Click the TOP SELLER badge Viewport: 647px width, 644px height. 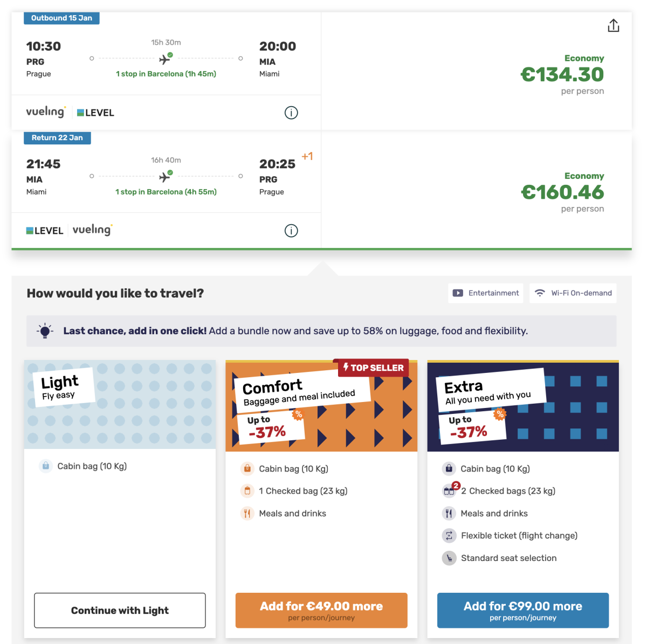point(374,368)
